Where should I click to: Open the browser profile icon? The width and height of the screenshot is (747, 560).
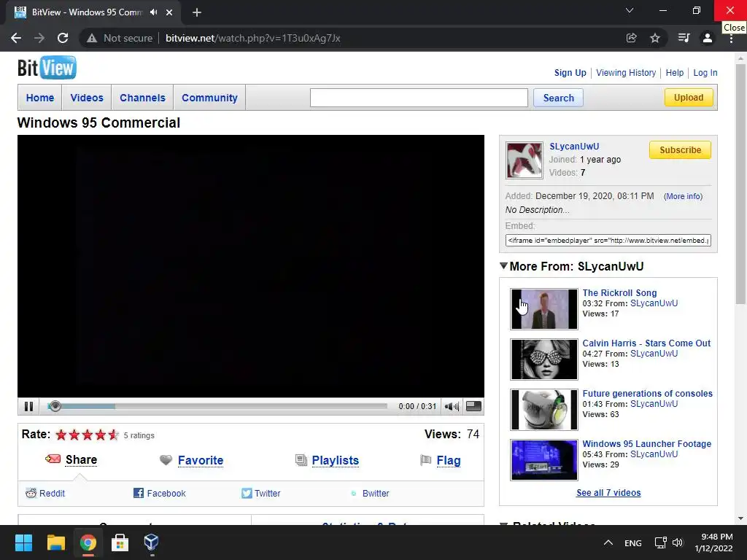(708, 38)
